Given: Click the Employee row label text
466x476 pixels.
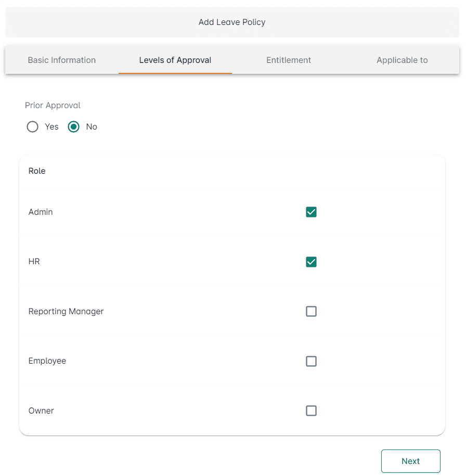Looking at the screenshot, I should [47, 361].
